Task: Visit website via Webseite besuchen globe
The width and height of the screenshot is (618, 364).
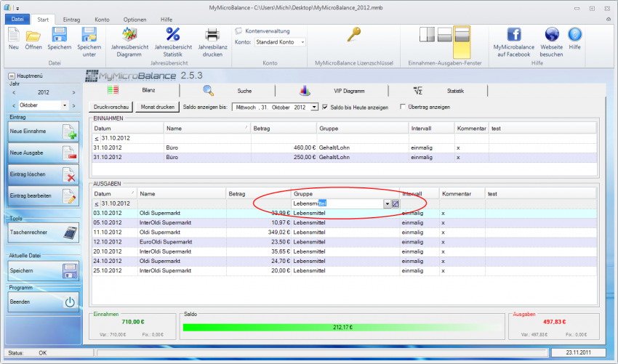Action: tap(551, 35)
